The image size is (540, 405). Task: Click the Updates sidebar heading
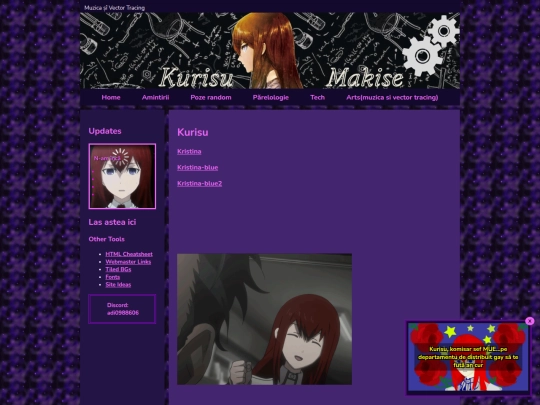pyautogui.click(x=105, y=131)
